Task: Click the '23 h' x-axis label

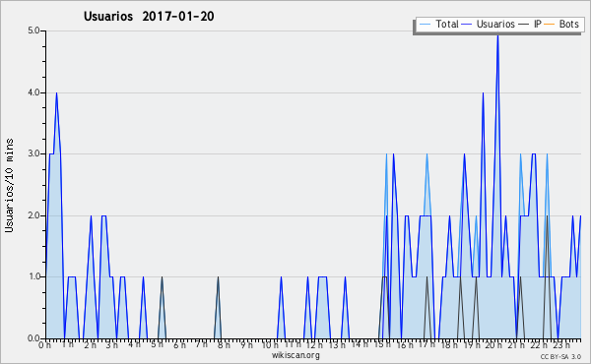Action: tap(561, 344)
